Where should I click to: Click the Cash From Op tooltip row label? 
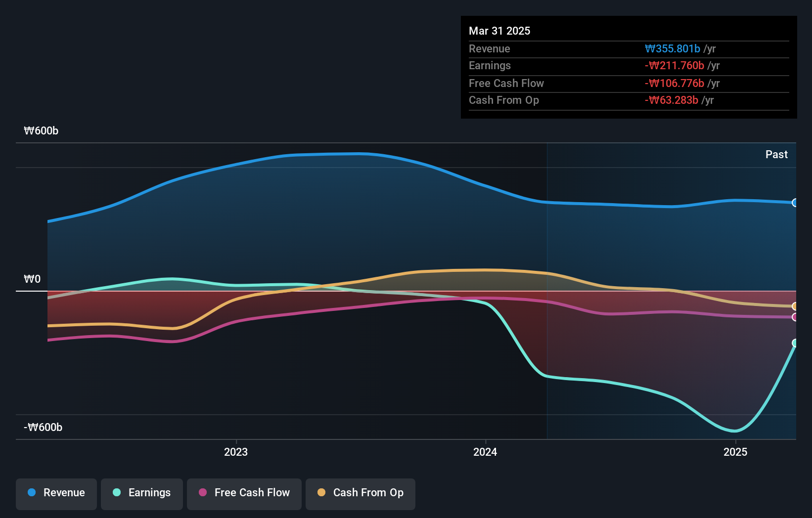pyautogui.click(x=504, y=100)
